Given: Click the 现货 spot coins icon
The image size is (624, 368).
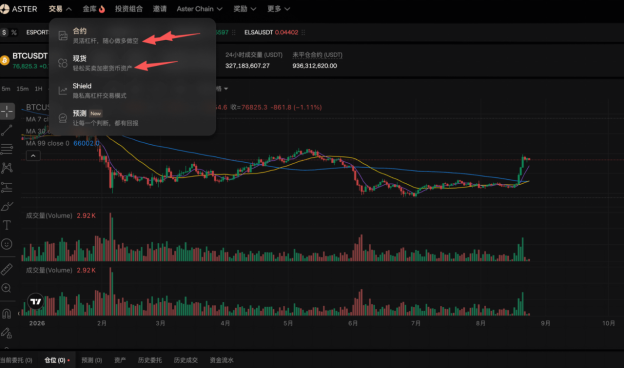Looking at the screenshot, I should (63, 63).
